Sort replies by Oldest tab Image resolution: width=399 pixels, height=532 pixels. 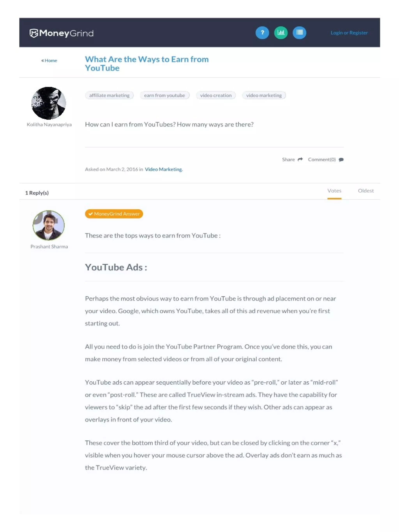pos(366,191)
